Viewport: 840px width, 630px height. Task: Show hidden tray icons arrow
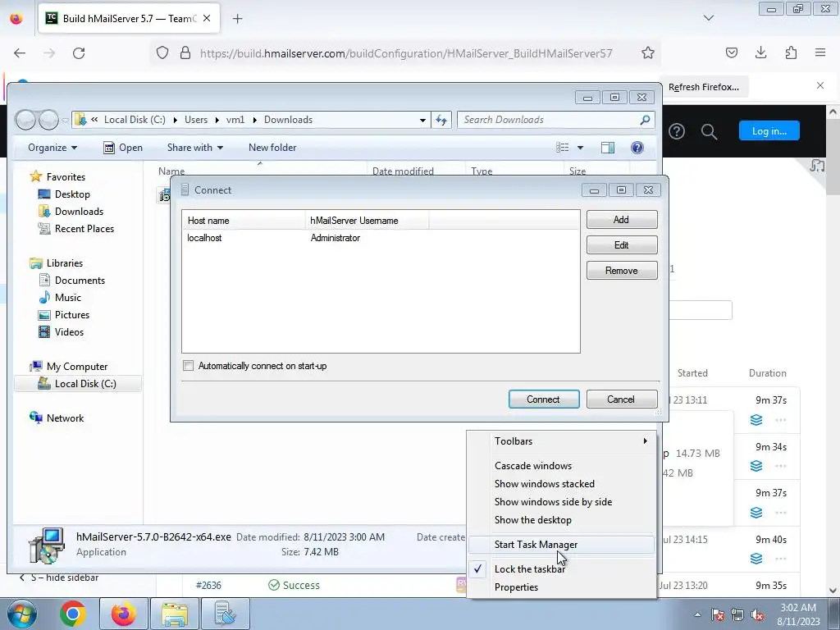point(697,614)
